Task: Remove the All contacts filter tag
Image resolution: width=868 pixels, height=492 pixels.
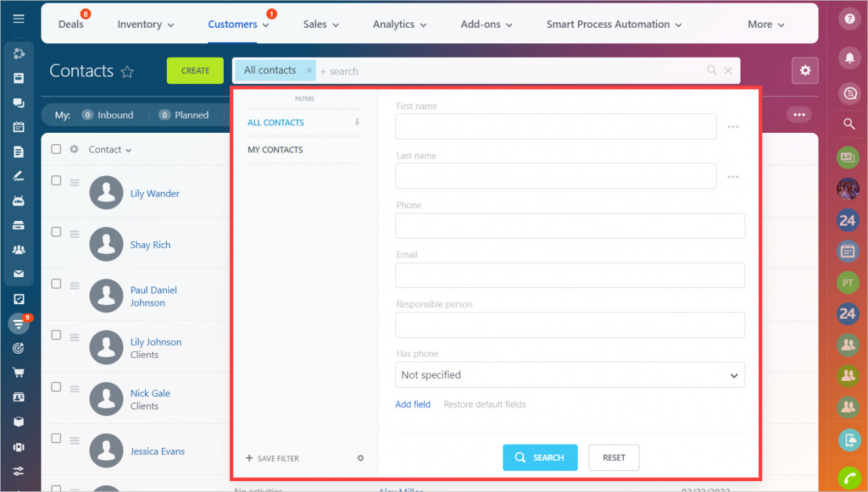Action: [x=309, y=70]
